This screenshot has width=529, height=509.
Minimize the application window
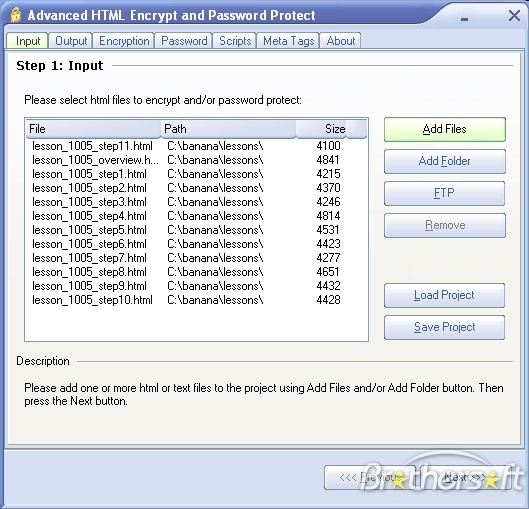pyautogui.click(x=465, y=19)
